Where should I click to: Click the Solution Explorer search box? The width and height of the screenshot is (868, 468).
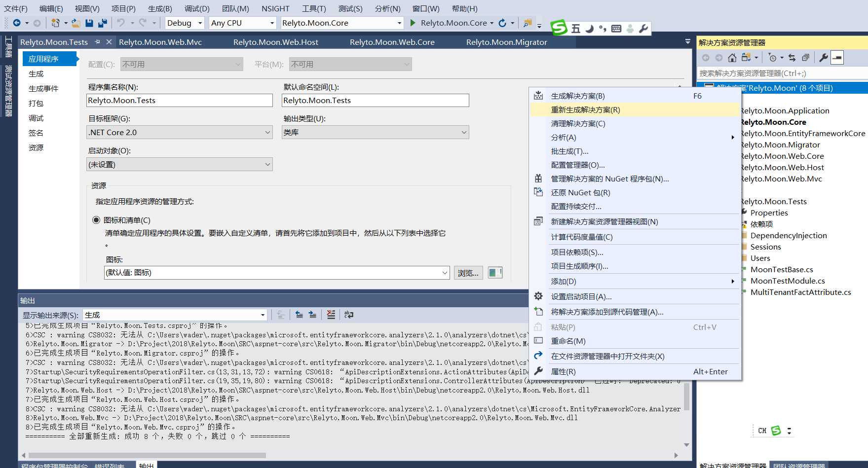pos(782,73)
